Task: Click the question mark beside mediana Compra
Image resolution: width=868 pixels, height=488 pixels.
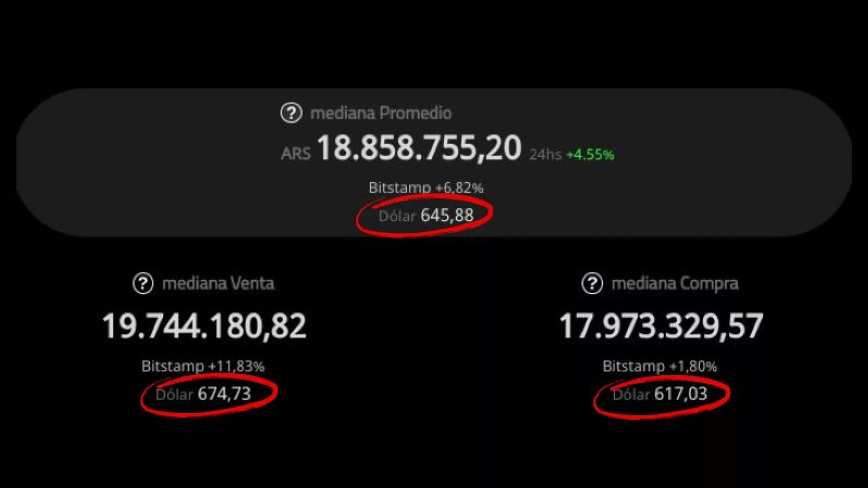Action: point(592,283)
